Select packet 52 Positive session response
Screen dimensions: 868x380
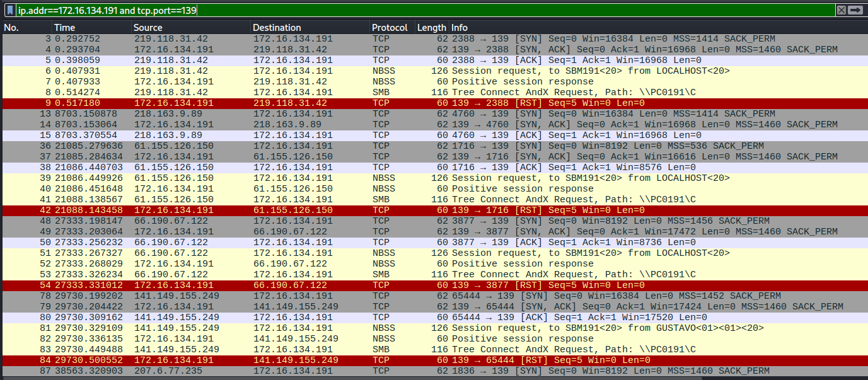434,263
